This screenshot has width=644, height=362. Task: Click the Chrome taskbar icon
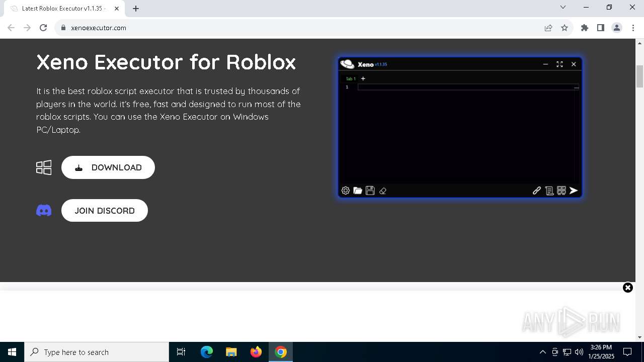click(281, 352)
